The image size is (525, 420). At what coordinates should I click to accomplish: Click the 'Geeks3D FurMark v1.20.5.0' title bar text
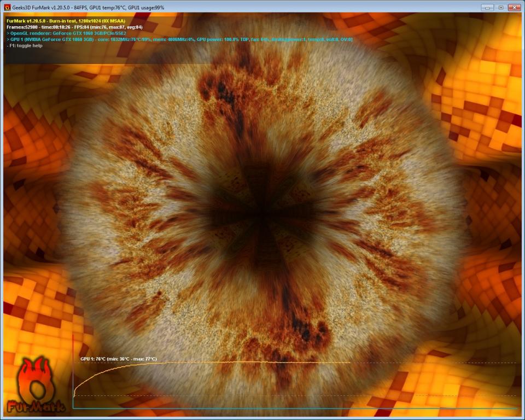88,7
